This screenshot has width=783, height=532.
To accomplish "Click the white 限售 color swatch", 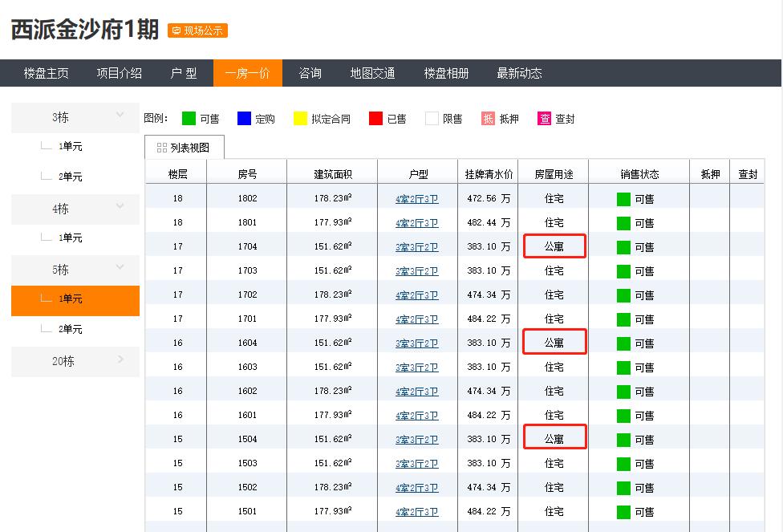I will point(432,119).
